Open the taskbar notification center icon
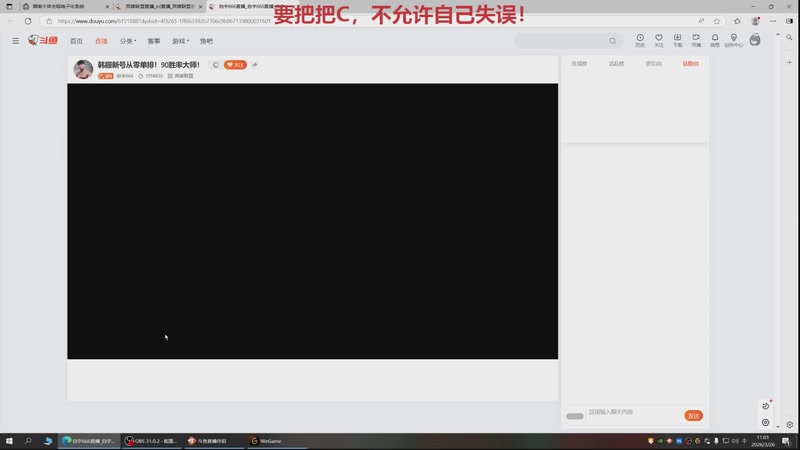The width and height of the screenshot is (800, 450). pyautogui.click(x=786, y=441)
